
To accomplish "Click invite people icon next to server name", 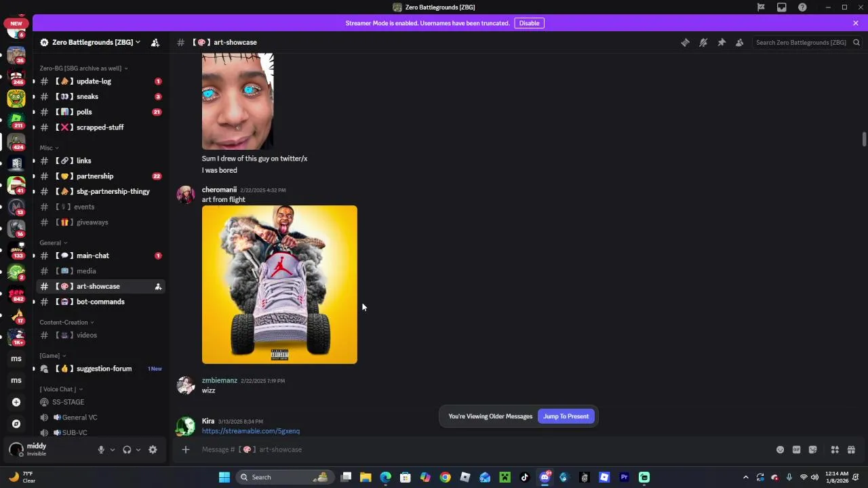I will (155, 42).
